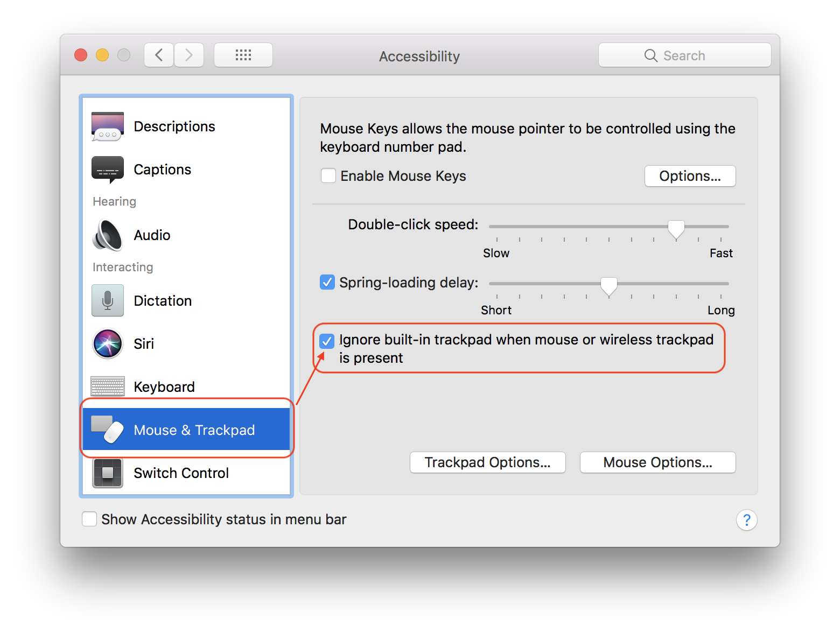Uncheck Ignore built-in trackpad option
This screenshot has height=633, width=840.
tap(327, 341)
